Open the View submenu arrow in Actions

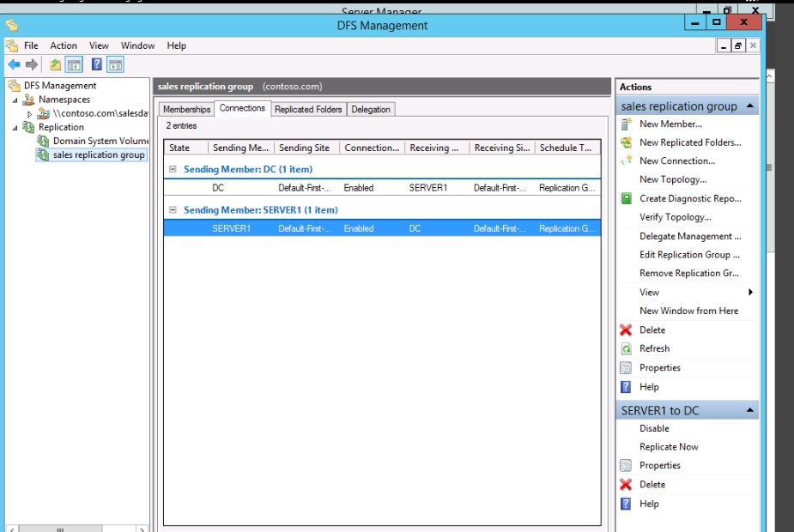click(750, 292)
